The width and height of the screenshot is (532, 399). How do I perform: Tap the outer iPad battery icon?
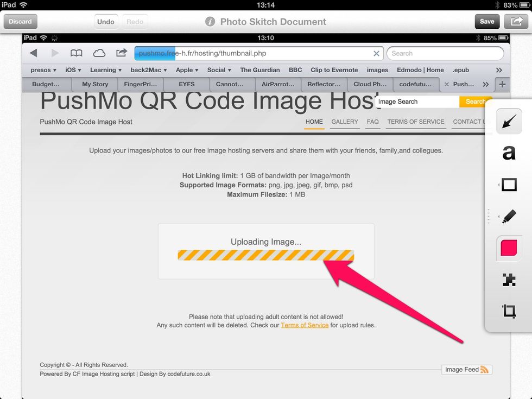(x=524, y=5)
